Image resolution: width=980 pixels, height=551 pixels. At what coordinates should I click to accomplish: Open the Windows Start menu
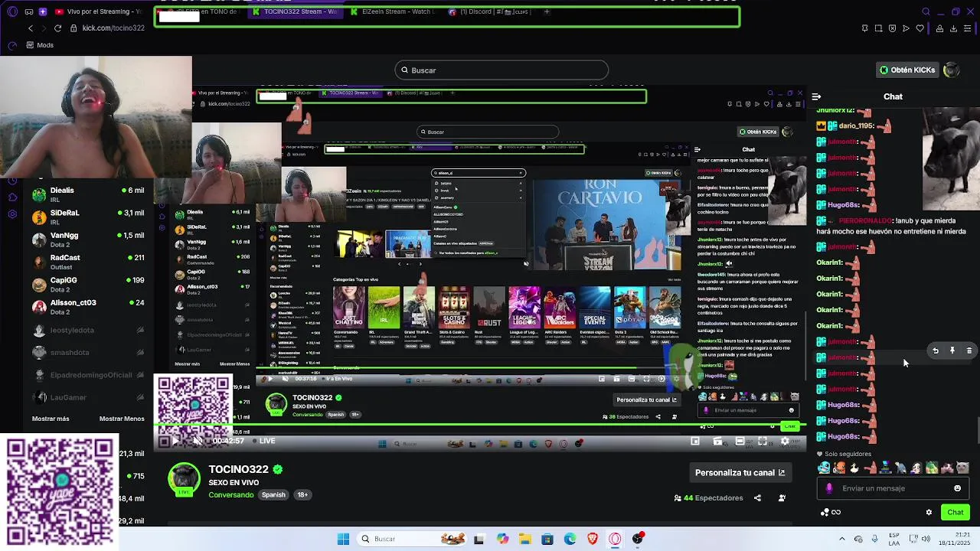point(343,539)
